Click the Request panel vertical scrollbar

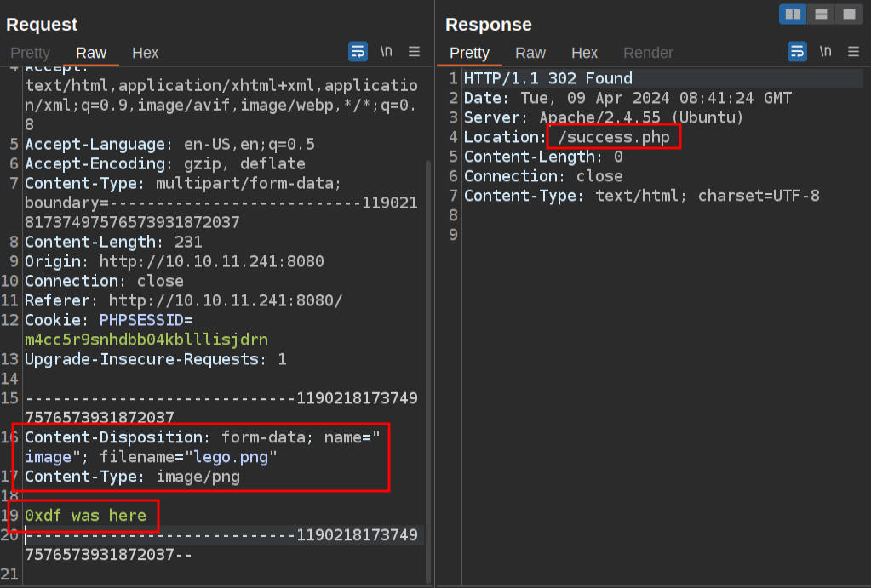[428, 340]
